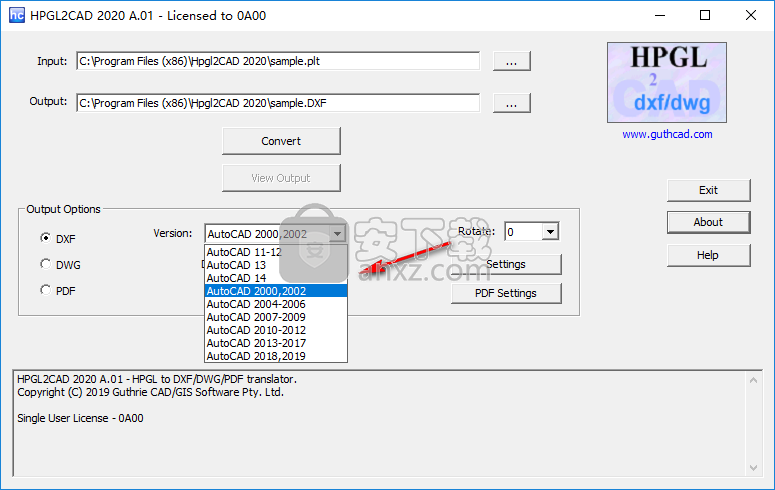The image size is (775, 490).
Task: Choose AutoCAD 14 from the list
Action: (276, 278)
